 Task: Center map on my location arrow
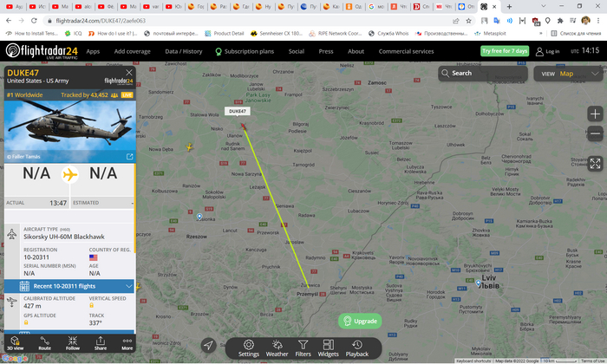click(x=208, y=345)
